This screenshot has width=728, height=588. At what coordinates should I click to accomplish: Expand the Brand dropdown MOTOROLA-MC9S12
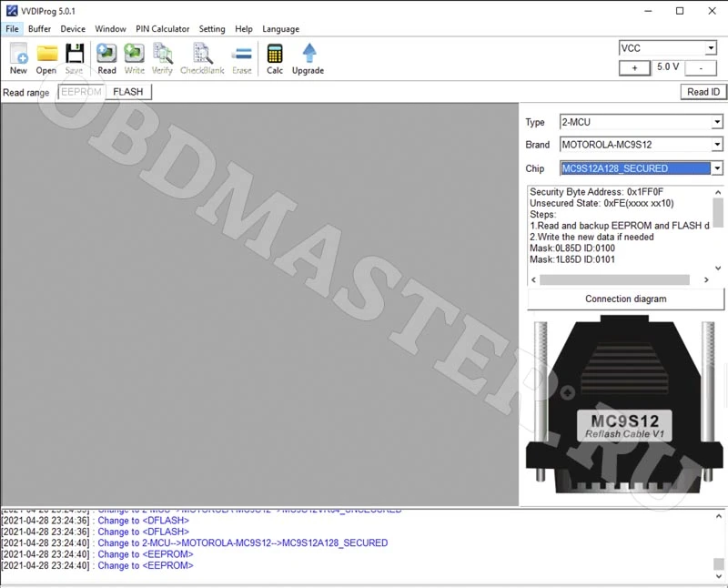717,145
